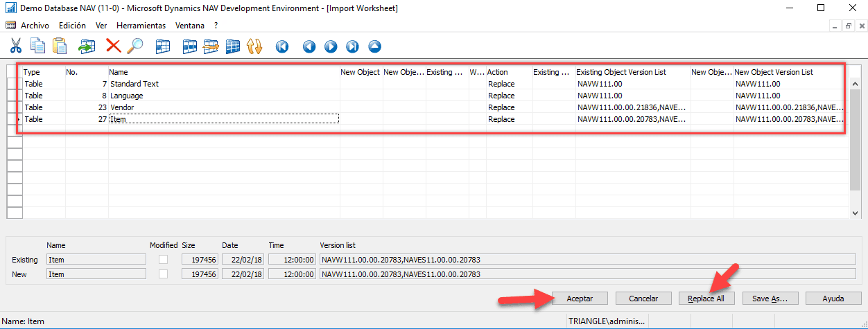The image size is (868, 329).
Task: Select the Item name cell
Action: (224, 119)
